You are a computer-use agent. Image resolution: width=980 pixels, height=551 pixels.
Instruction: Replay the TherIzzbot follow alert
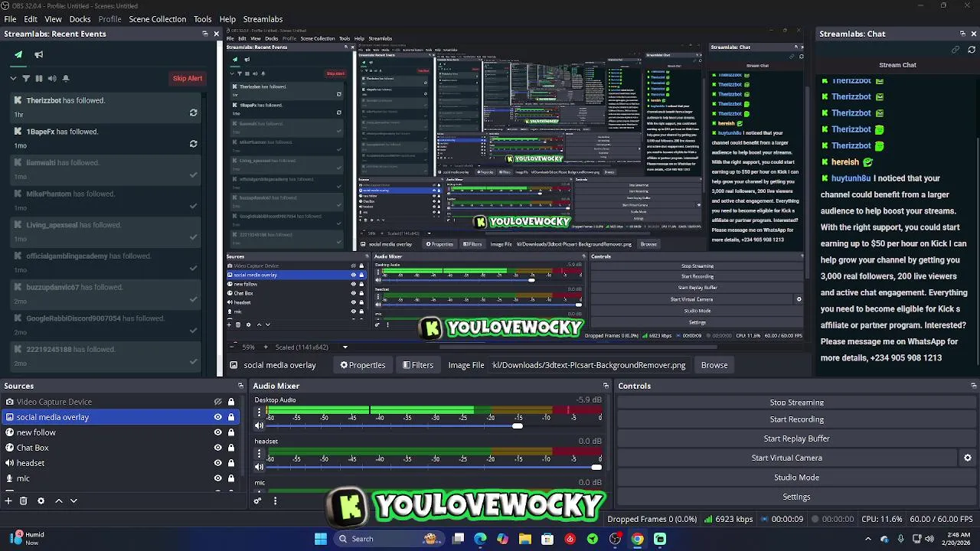(193, 112)
